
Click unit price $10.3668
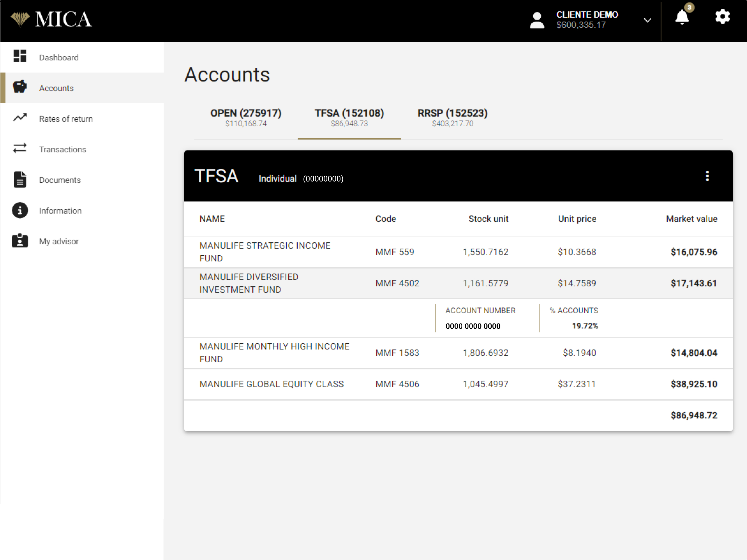pyautogui.click(x=577, y=252)
